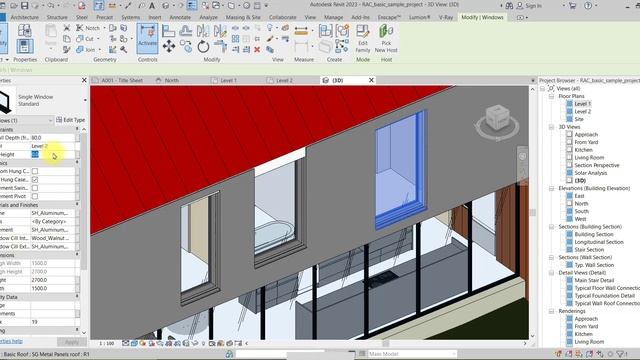Switch to the North view tab
Screen dimensions: 640x360
(x=172, y=80)
